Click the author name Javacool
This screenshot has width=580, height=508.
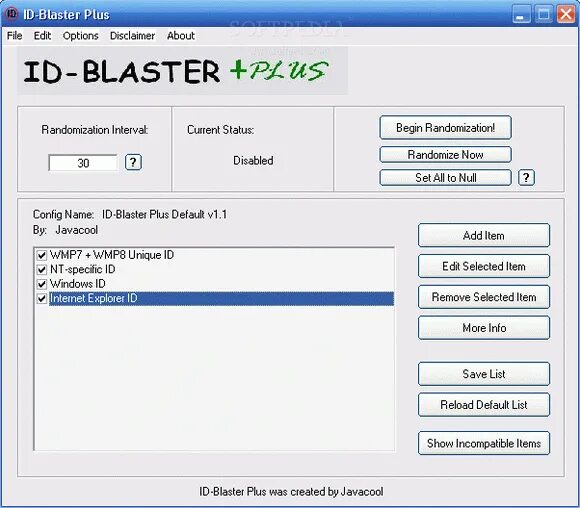coord(77,230)
